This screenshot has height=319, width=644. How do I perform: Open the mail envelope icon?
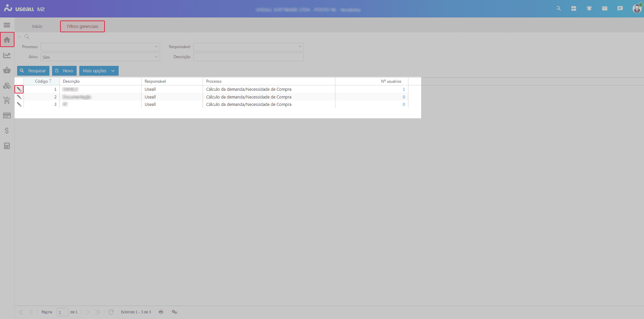point(604,8)
